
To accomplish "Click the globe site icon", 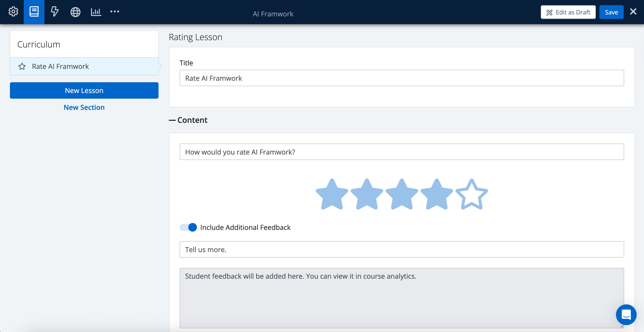I will pyautogui.click(x=75, y=12).
